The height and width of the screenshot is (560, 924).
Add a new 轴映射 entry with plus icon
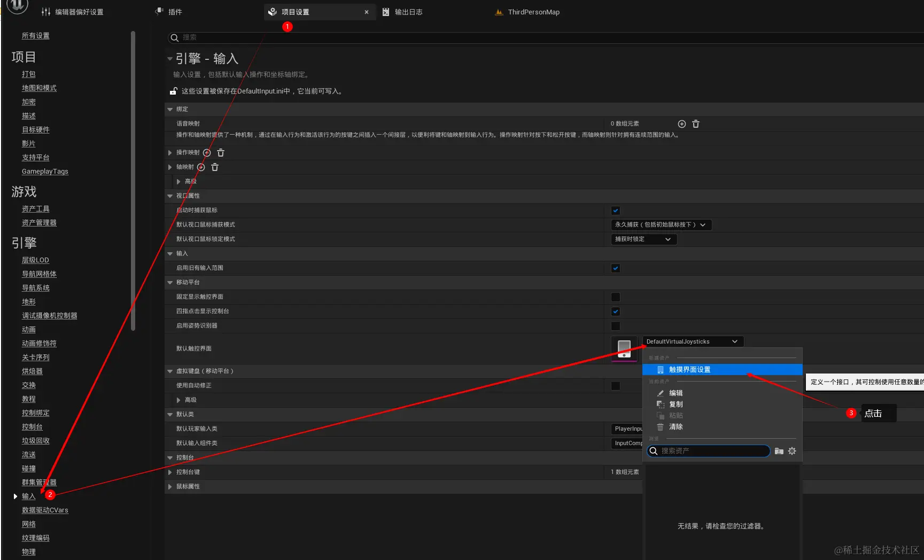coord(201,167)
